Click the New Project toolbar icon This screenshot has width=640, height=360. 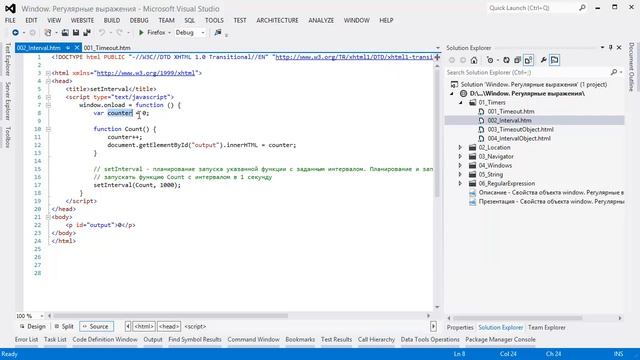(x=48, y=32)
